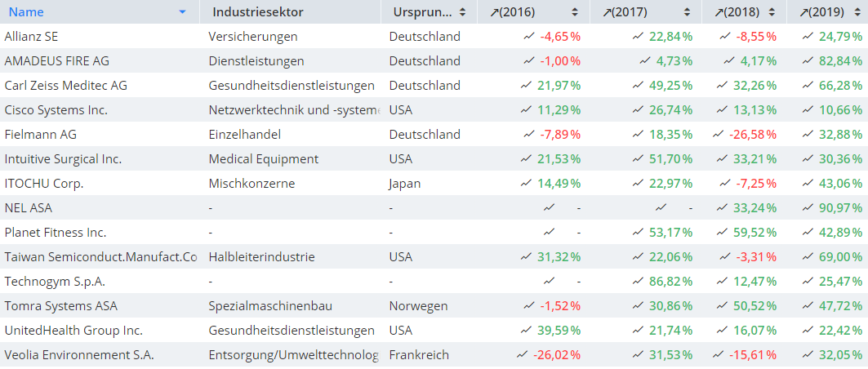The height and width of the screenshot is (369, 868).
Task: Select the Cisco Systems Inc. row name
Action: tap(56, 110)
